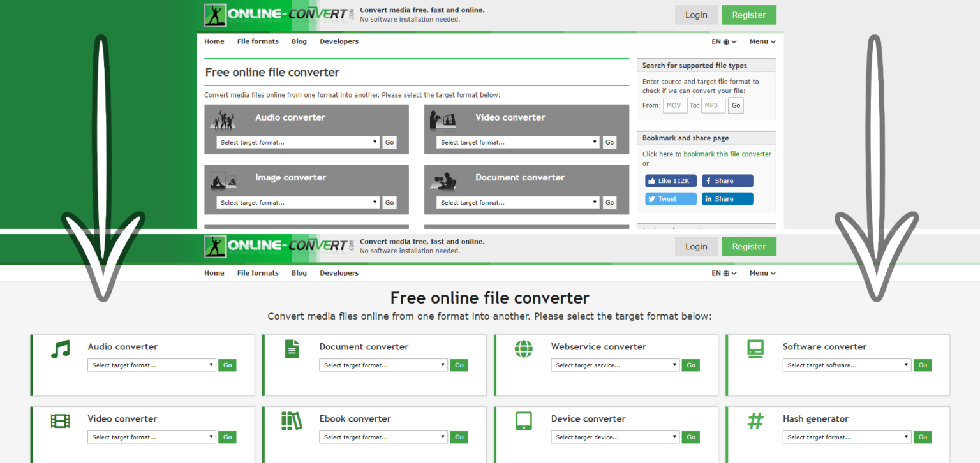Click the green film strip Video converter icon
This screenshot has width=980, height=463.
tap(60, 421)
